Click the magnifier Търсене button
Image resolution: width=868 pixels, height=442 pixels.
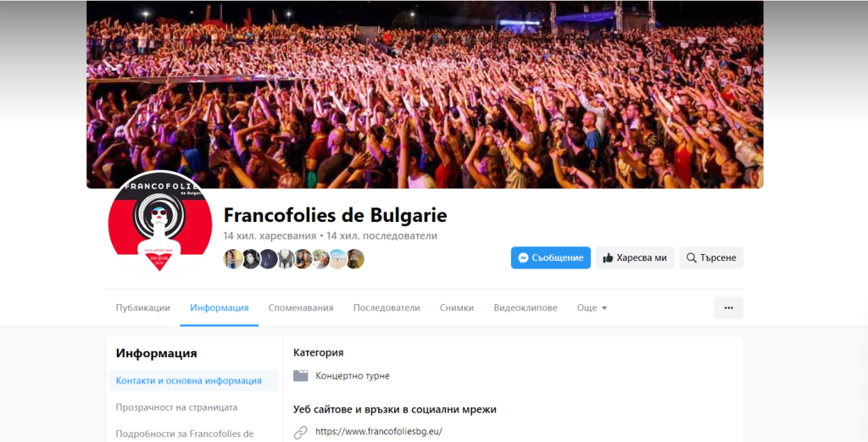(x=711, y=257)
